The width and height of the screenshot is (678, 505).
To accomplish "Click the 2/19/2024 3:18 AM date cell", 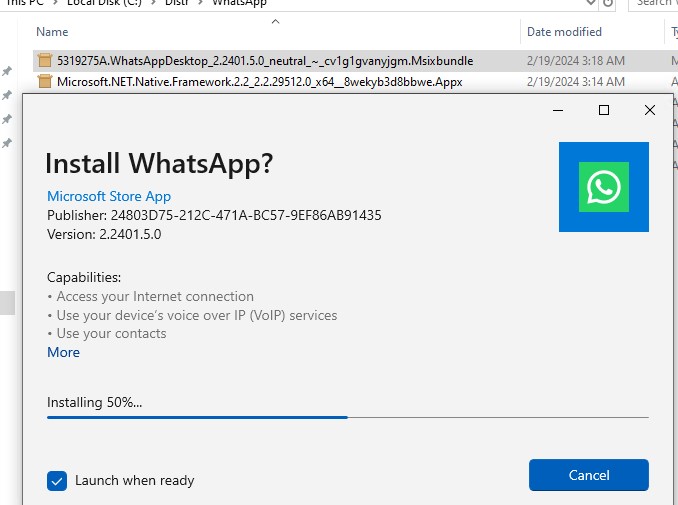I will 576,61.
